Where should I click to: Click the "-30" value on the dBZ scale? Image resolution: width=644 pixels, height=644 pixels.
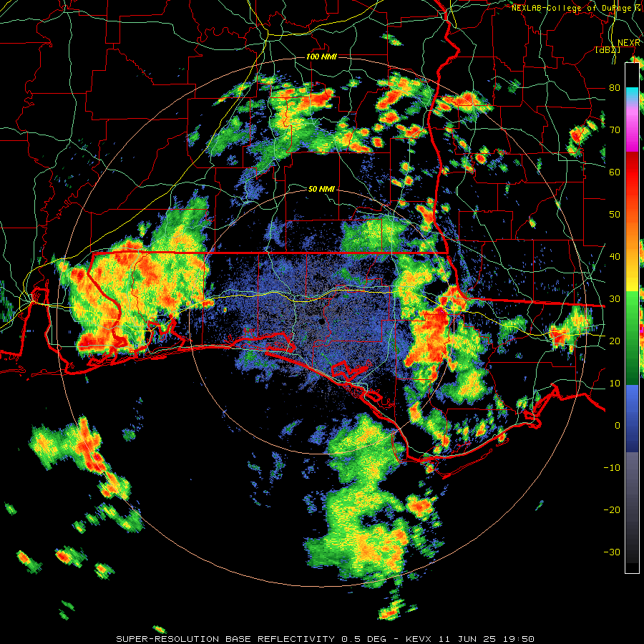pos(612,552)
